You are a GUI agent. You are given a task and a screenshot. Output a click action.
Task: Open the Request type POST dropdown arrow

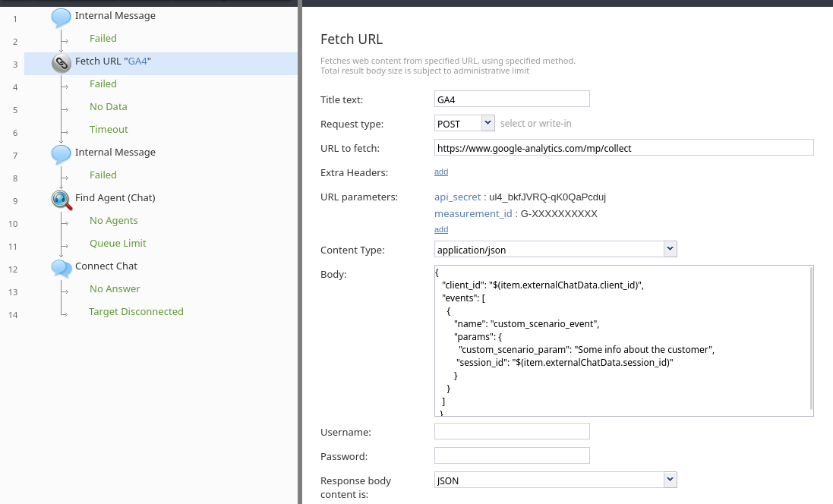click(487, 123)
